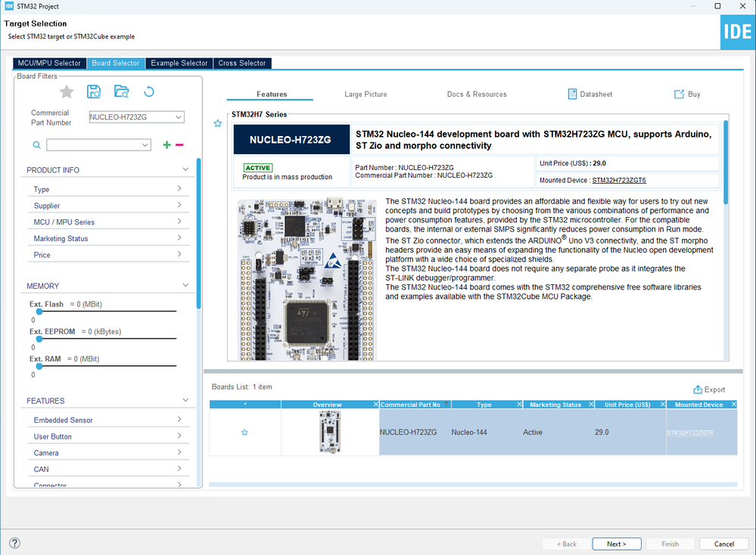Open the Datasheet document icon
This screenshot has width=756, height=555.
[x=572, y=94]
